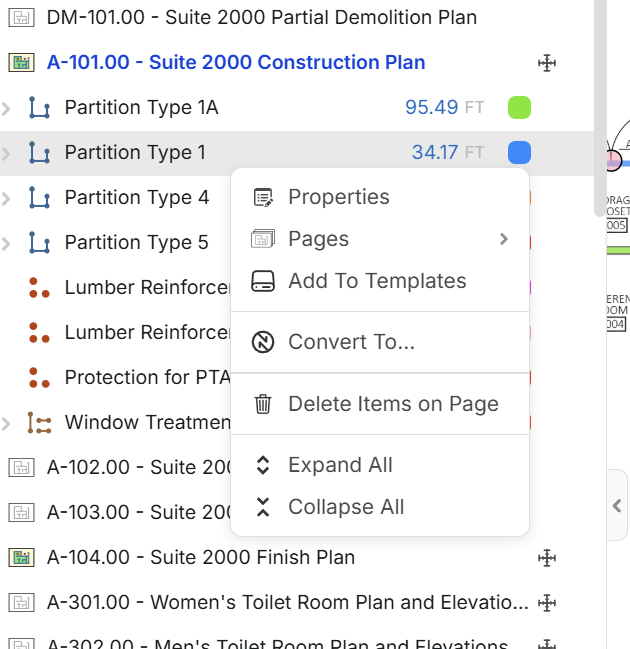Screen dimensions: 630x649
Task: Click green color swatch of Partition Type 1A
Action: pos(519,108)
